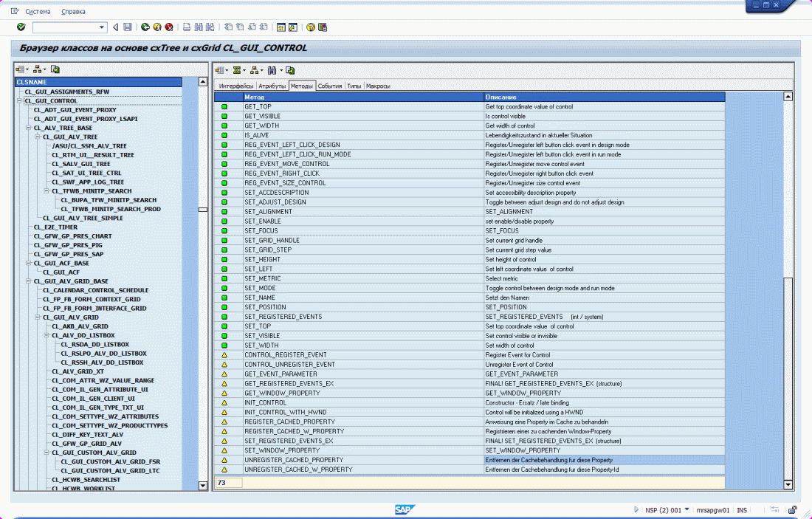Click the total count cell showing 73
Viewport: 812px width, 519px height.
coord(228,483)
